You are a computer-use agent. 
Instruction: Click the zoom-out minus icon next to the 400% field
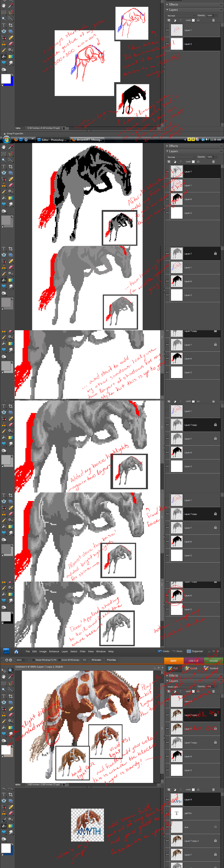10,660
